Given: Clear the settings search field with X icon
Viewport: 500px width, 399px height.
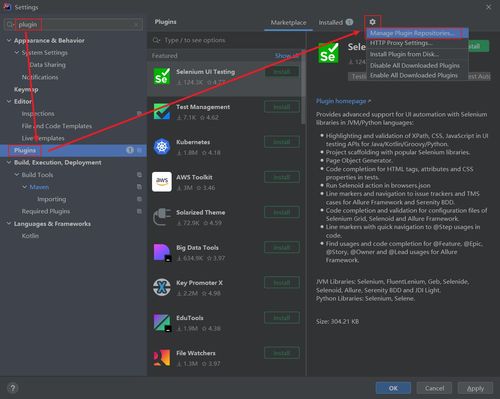Looking at the screenshot, I should pyautogui.click(x=136, y=25).
